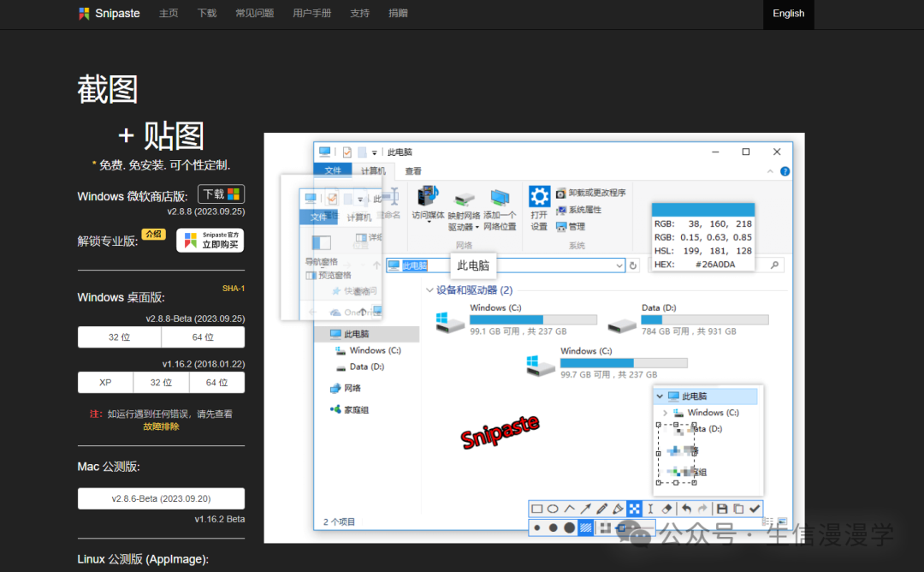
Task: Choose the medium dot brush size
Action: point(553,527)
